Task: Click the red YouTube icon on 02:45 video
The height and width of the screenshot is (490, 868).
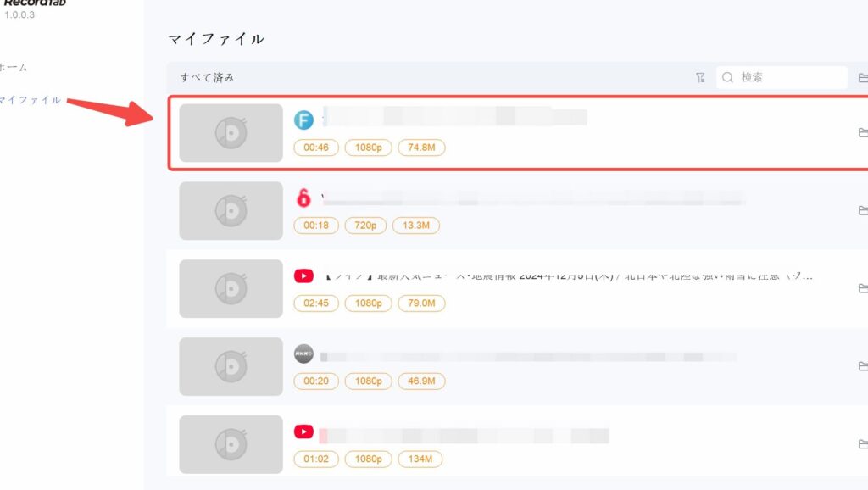Action: point(303,276)
